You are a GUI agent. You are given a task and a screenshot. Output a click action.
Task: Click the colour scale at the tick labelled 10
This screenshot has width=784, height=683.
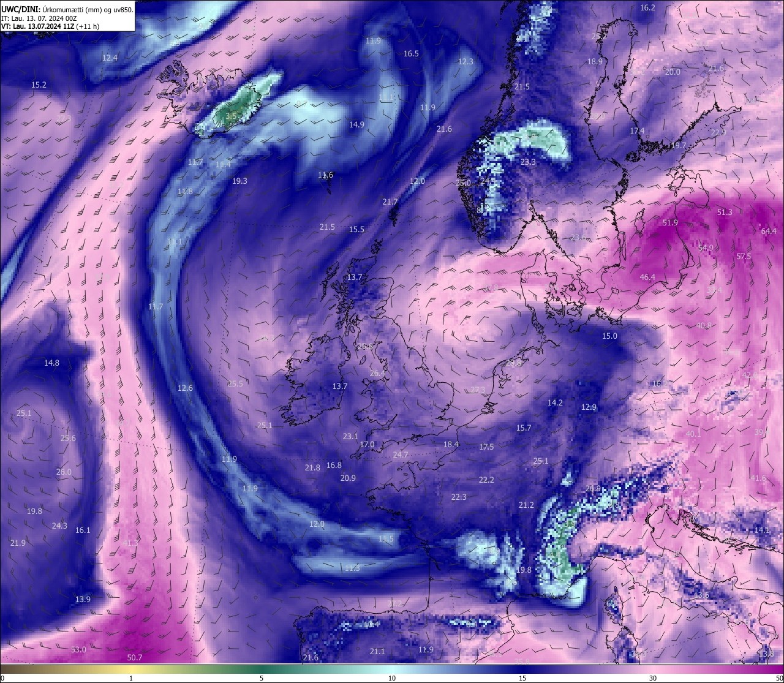[x=392, y=678]
